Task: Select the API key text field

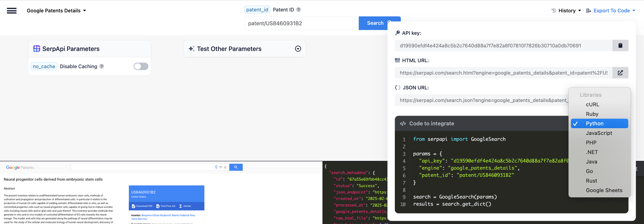Action: tap(504, 46)
